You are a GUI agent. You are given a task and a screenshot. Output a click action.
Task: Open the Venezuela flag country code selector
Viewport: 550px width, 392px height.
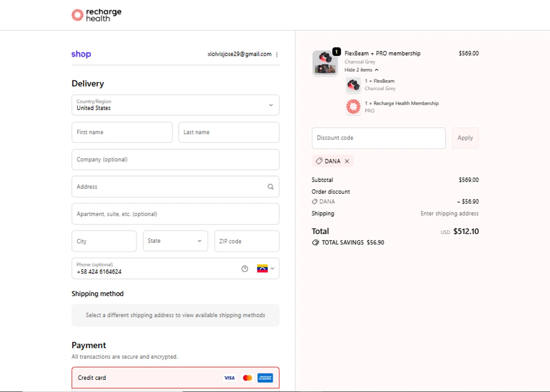[x=266, y=269]
